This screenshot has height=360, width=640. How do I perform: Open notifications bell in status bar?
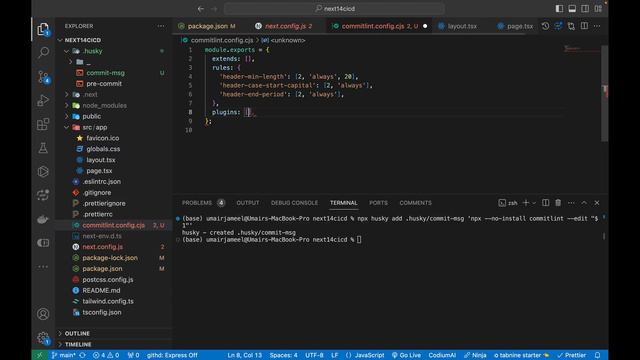[598, 355]
